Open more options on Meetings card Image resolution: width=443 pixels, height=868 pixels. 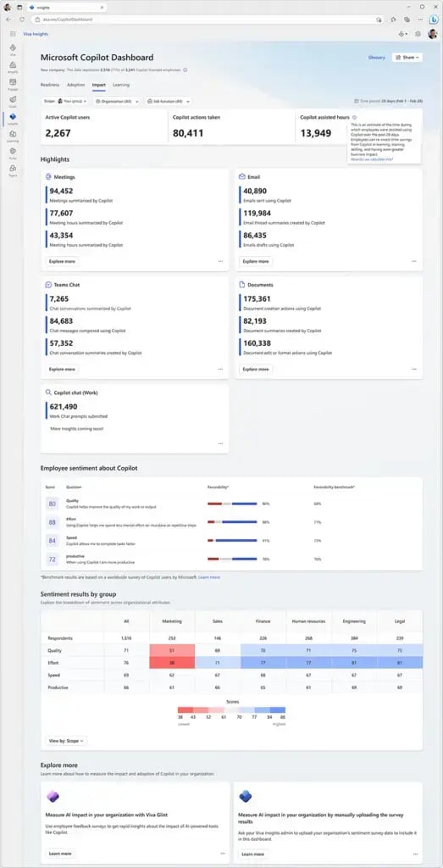click(221, 261)
